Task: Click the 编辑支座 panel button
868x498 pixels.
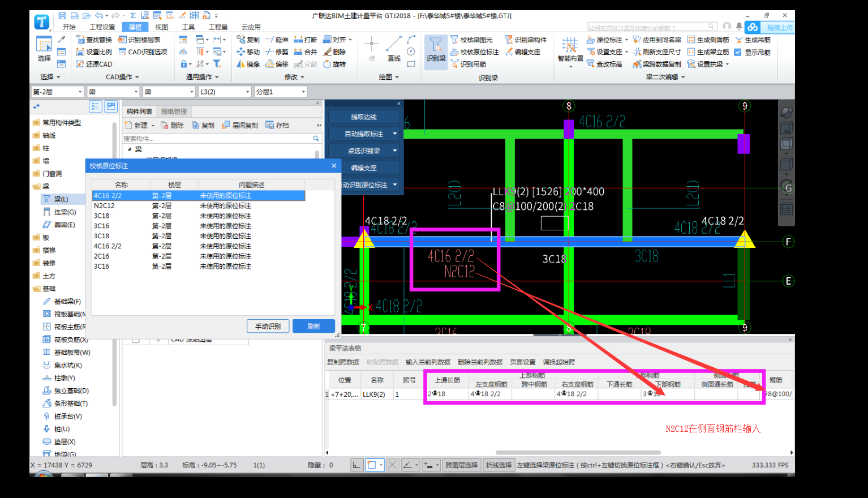Action: coord(364,168)
